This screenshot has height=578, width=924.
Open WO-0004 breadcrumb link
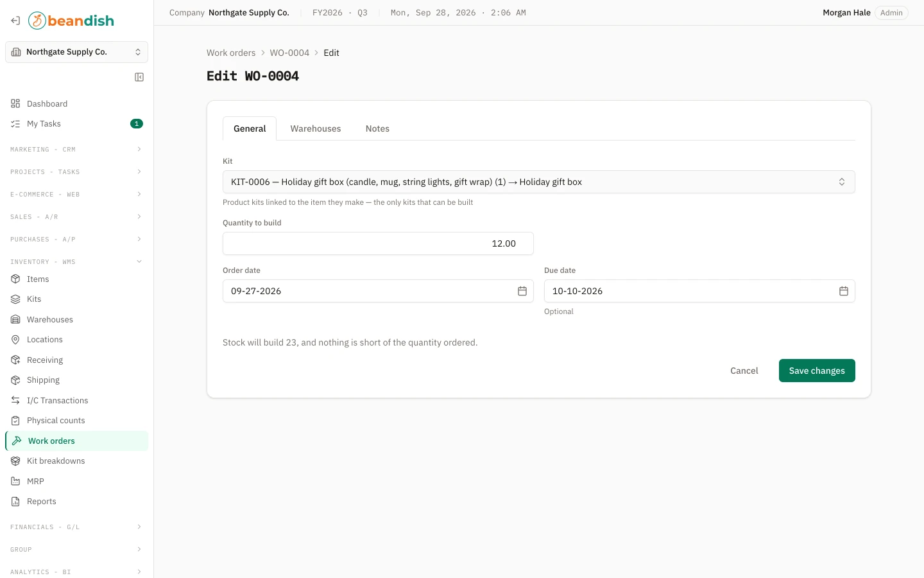tap(289, 53)
